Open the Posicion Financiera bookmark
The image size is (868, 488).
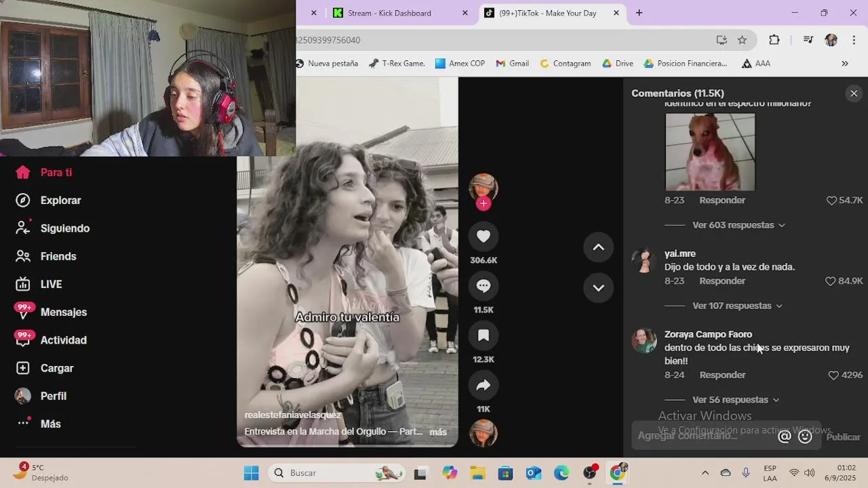click(685, 64)
